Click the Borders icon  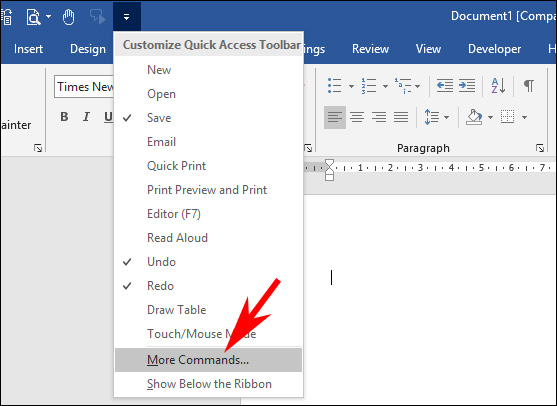click(507, 117)
